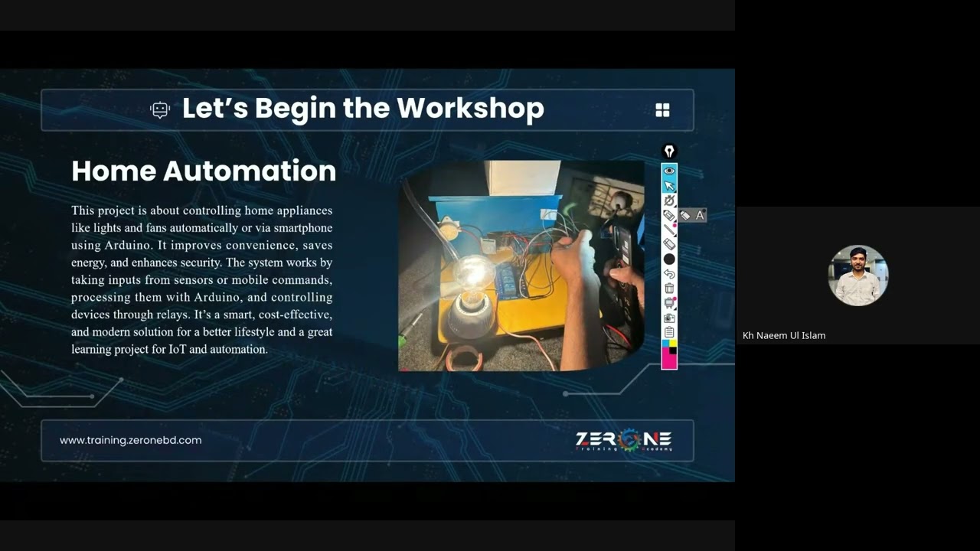Image resolution: width=980 pixels, height=551 pixels.
Task: Click the 'Home Automation' heading
Action: (x=204, y=171)
